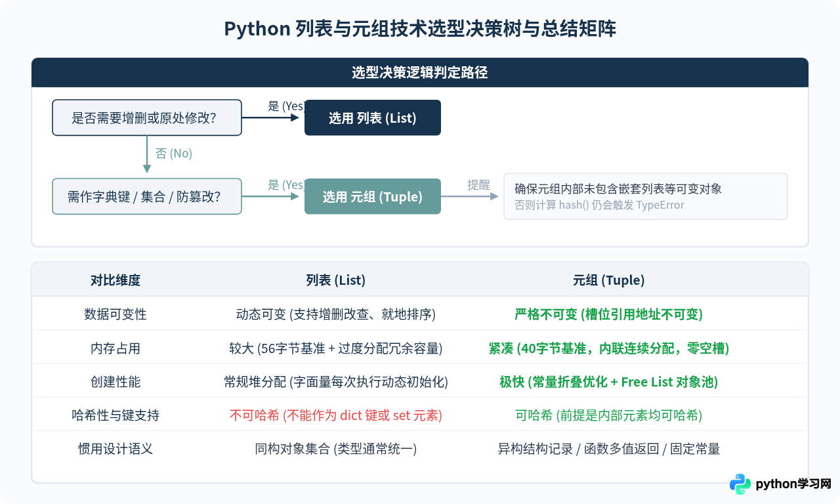
Task: Click the '可哈希 (前提是内部元素均可哈希)' cell
Action: [x=609, y=415]
